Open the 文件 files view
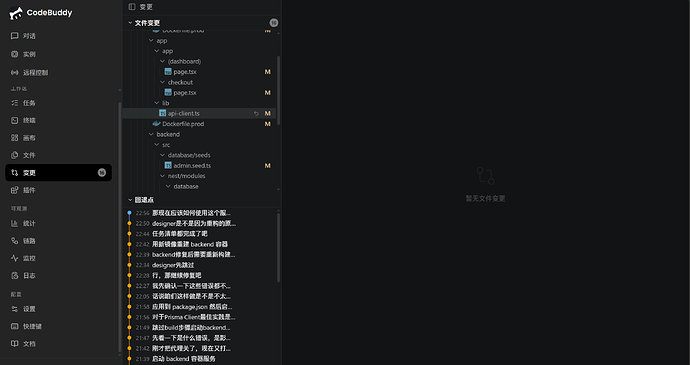This screenshot has width=690, height=365. coord(58,155)
